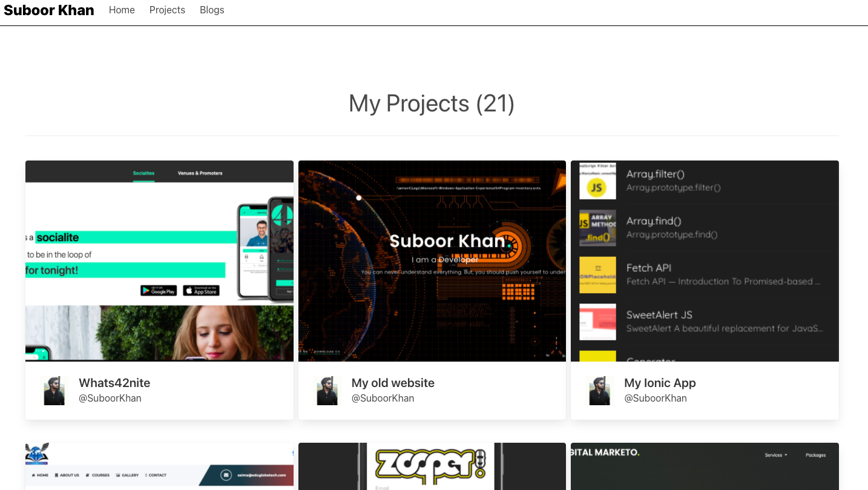Click the SweetAlert JS entry text
This screenshot has width=868, height=490.
[x=725, y=321]
